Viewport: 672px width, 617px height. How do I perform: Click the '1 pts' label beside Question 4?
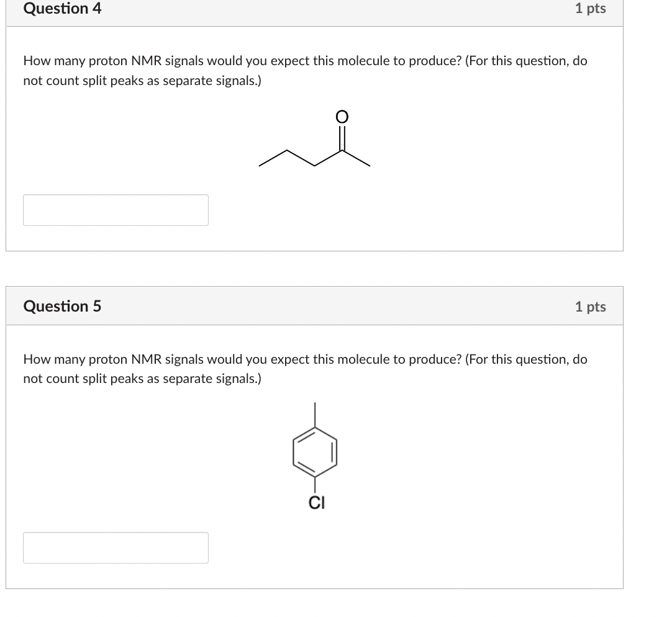[590, 8]
